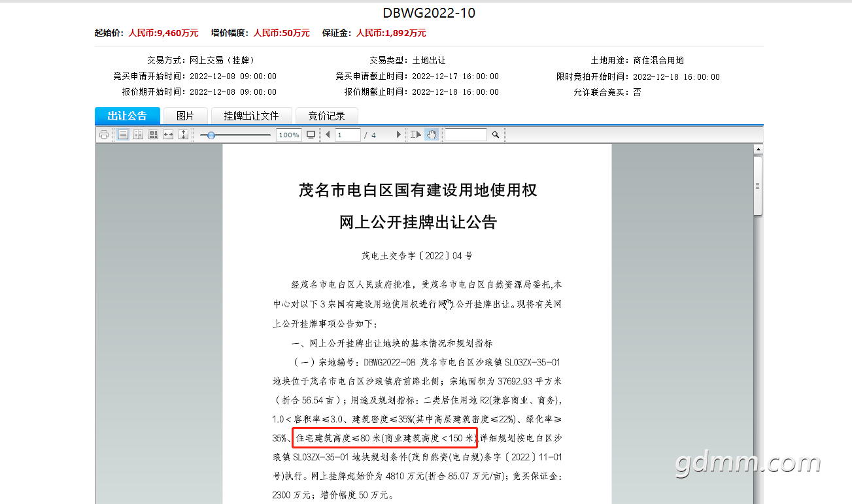Switch to two-page view mode
Image resolution: width=852 pixels, height=504 pixels.
click(138, 135)
